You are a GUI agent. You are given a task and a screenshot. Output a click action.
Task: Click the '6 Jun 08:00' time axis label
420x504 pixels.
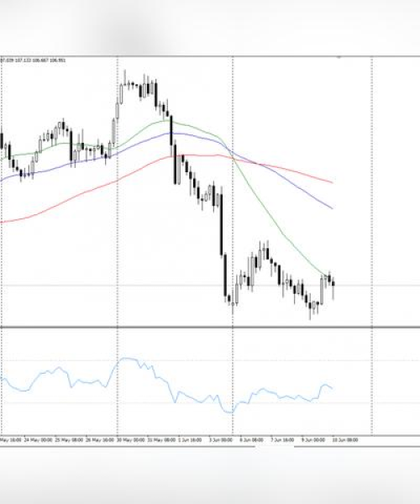251,439
